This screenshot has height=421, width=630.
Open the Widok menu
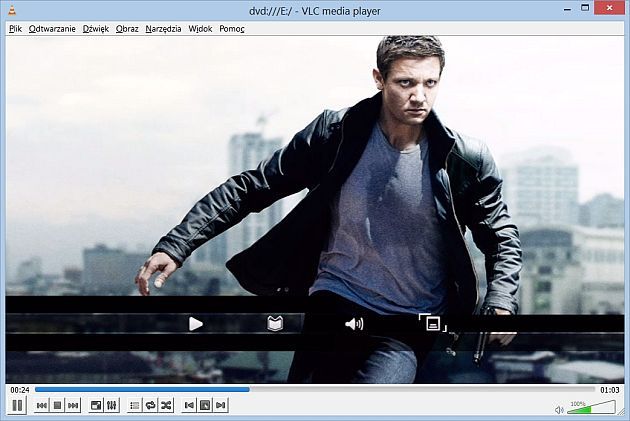[x=200, y=29]
